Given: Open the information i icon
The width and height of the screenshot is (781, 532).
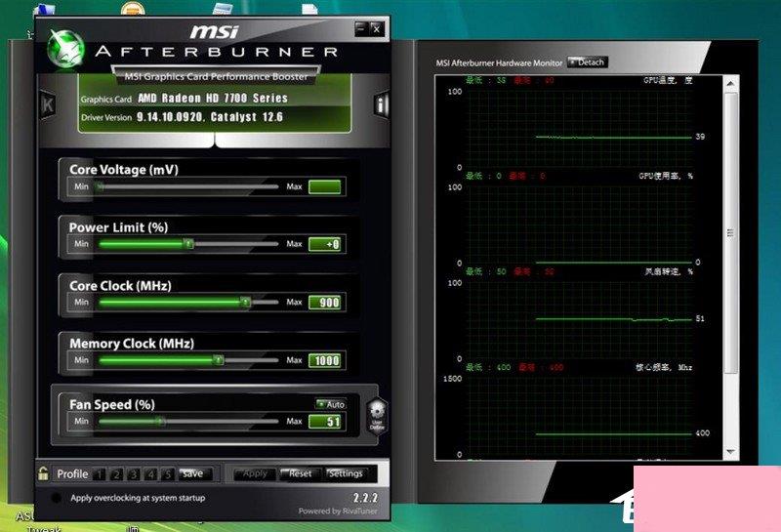Looking at the screenshot, I should point(381,104).
